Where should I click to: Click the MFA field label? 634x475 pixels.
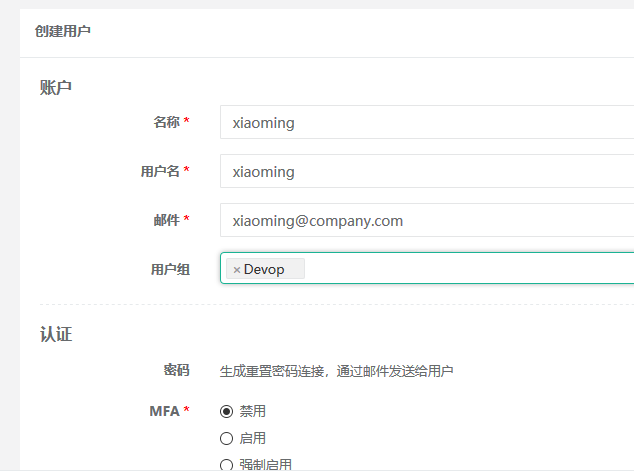point(164,411)
